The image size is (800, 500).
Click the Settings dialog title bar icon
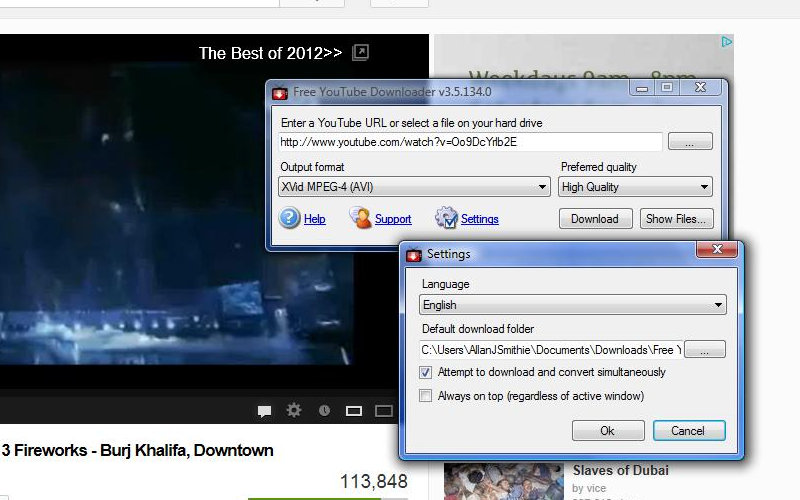click(x=414, y=254)
